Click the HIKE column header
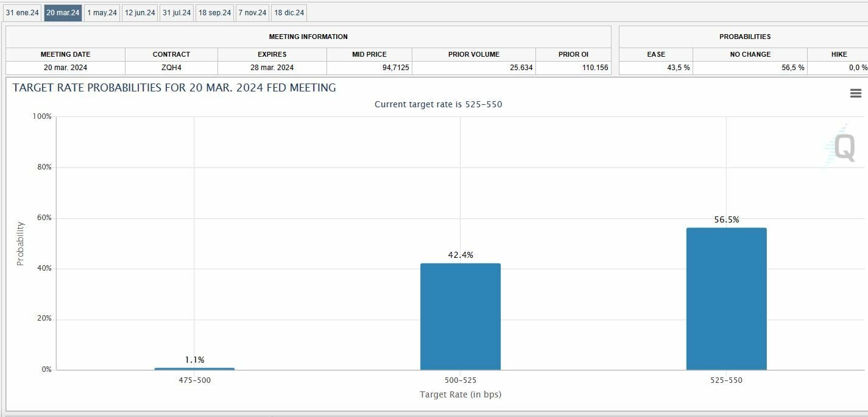The image size is (868, 417). click(x=839, y=54)
